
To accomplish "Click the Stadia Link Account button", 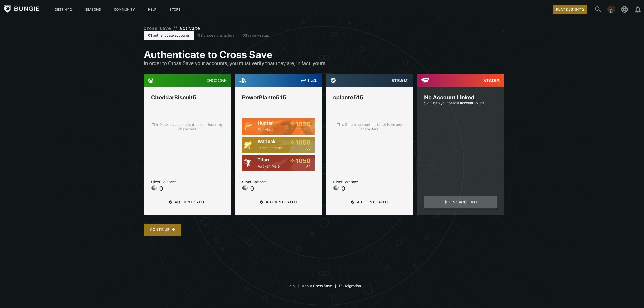I will pos(460,202).
